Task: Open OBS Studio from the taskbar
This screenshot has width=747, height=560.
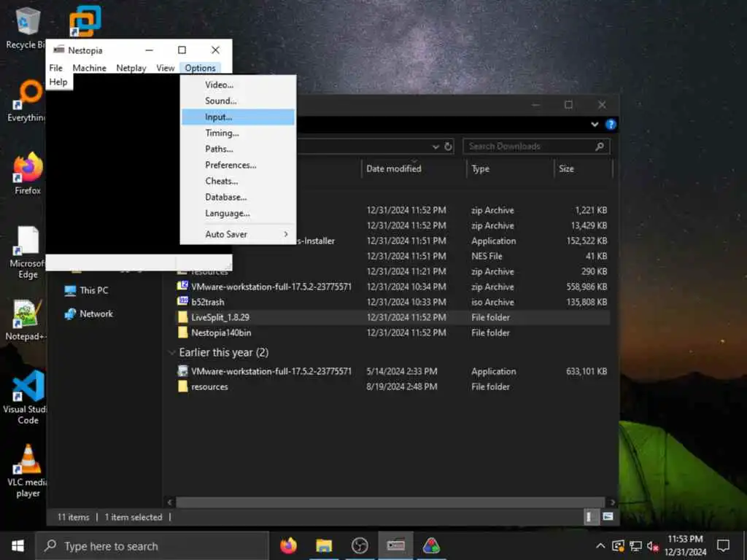Action: pos(360,545)
